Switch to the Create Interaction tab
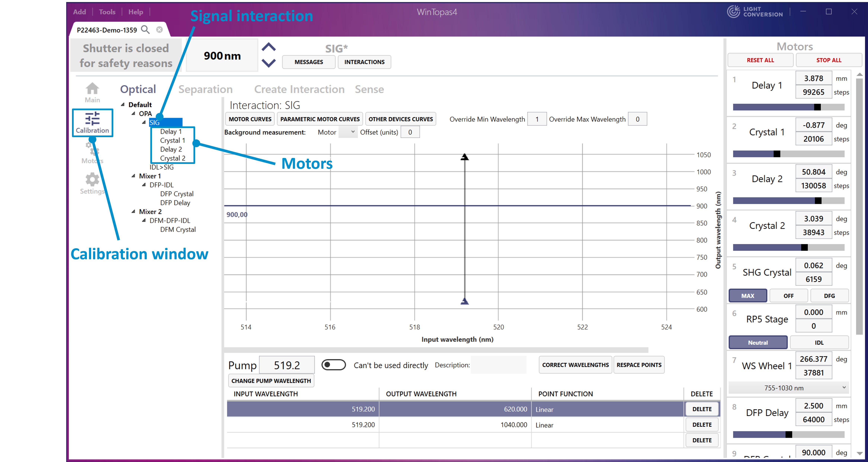868x462 pixels. pos(299,89)
